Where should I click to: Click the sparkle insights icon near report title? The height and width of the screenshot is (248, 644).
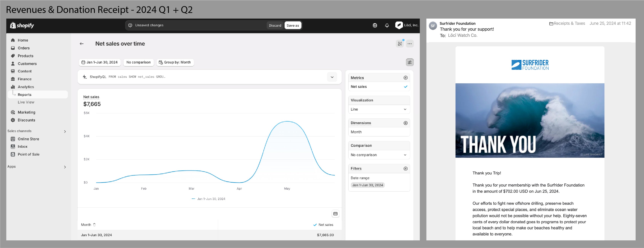400,43
